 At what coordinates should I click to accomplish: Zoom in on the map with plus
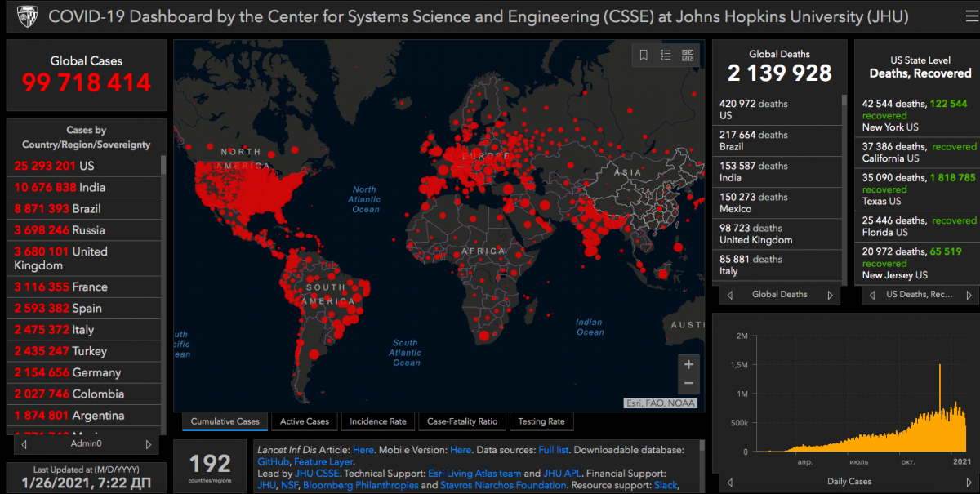point(688,364)
